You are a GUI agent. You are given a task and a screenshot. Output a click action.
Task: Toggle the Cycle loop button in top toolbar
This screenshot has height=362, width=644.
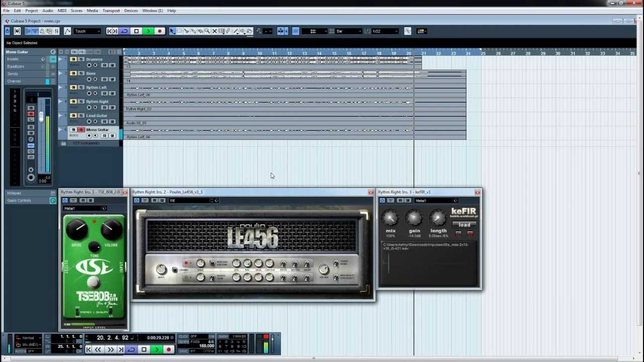(x=124, y=31)
